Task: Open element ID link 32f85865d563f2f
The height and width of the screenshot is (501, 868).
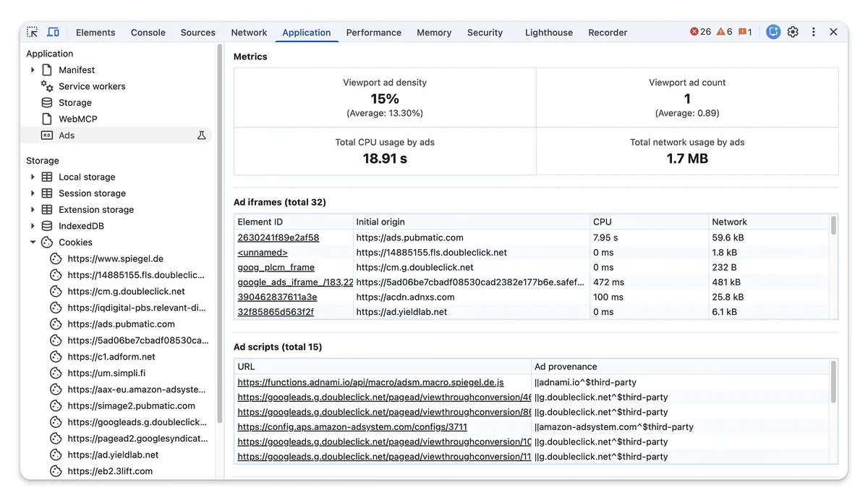Action: coord(276,312)
